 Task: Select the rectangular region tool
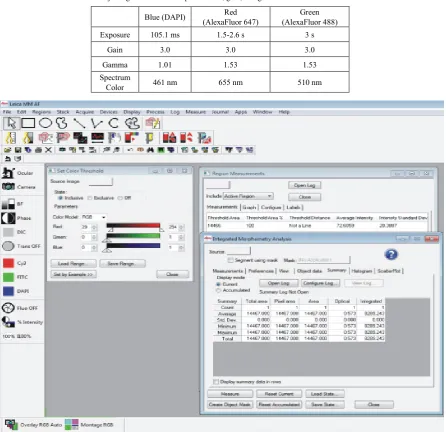[x=28, y=123]
